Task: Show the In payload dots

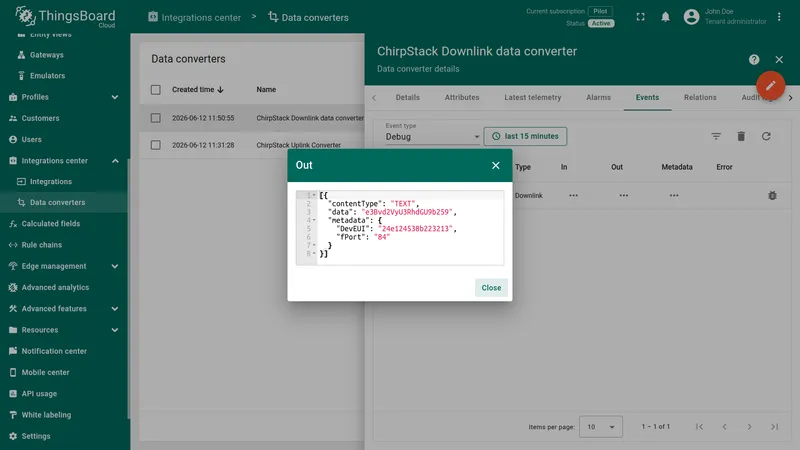Action: click(573, 195)
